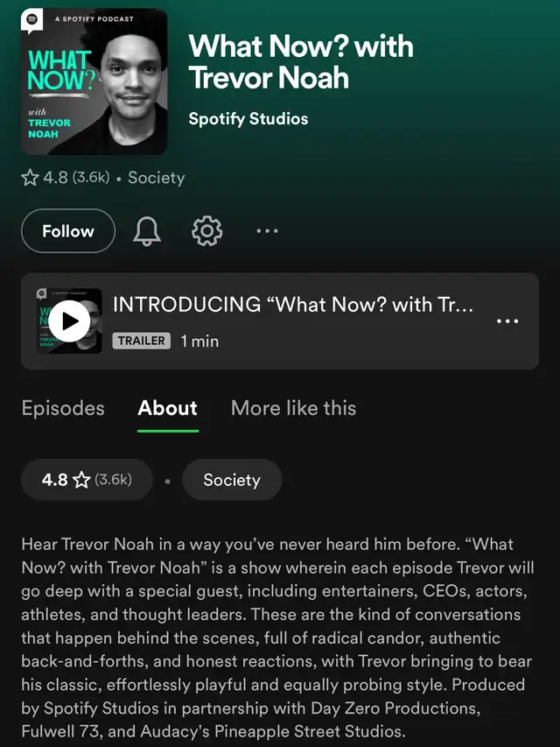
Task: Click the star in the 4.8 rating pill
Action: pos(81,480)
